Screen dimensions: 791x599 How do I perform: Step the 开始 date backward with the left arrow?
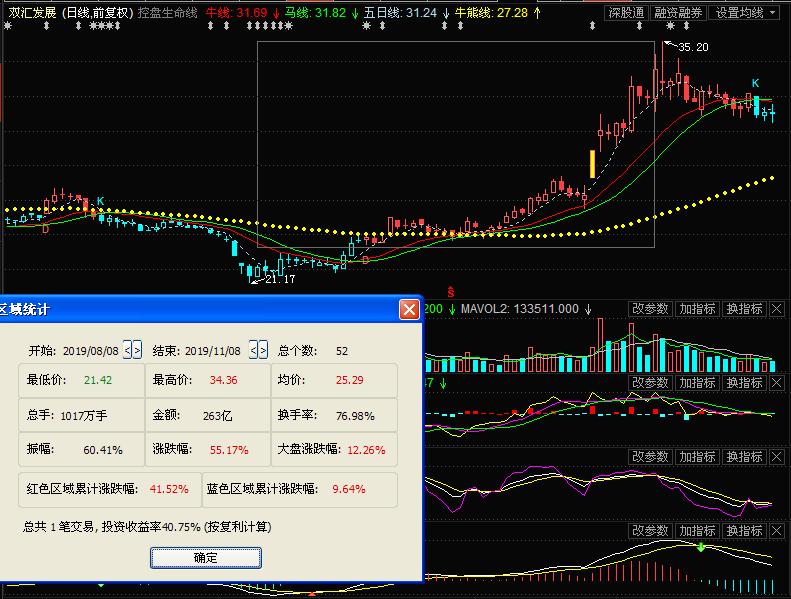128,350
